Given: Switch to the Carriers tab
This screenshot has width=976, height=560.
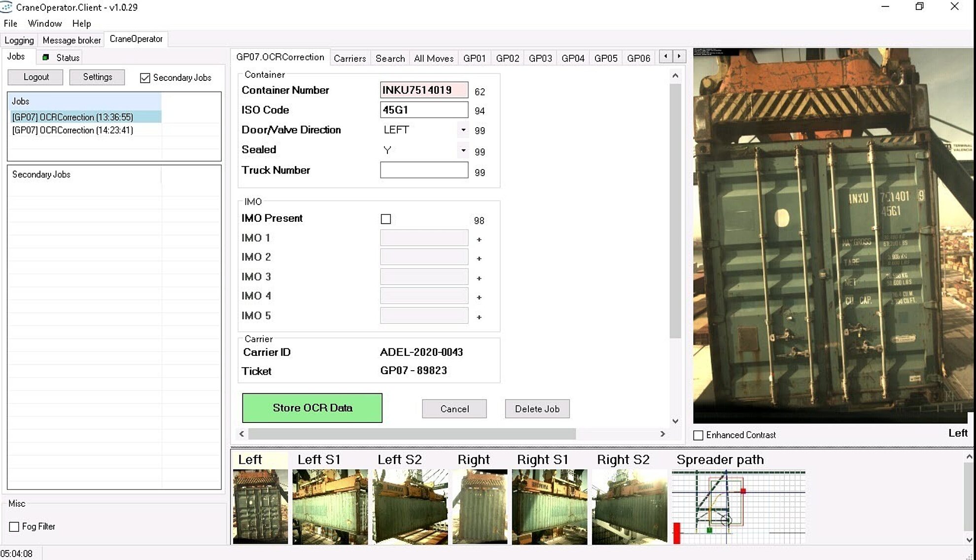Looking at the screenshot, I should (x=349, y=58).
